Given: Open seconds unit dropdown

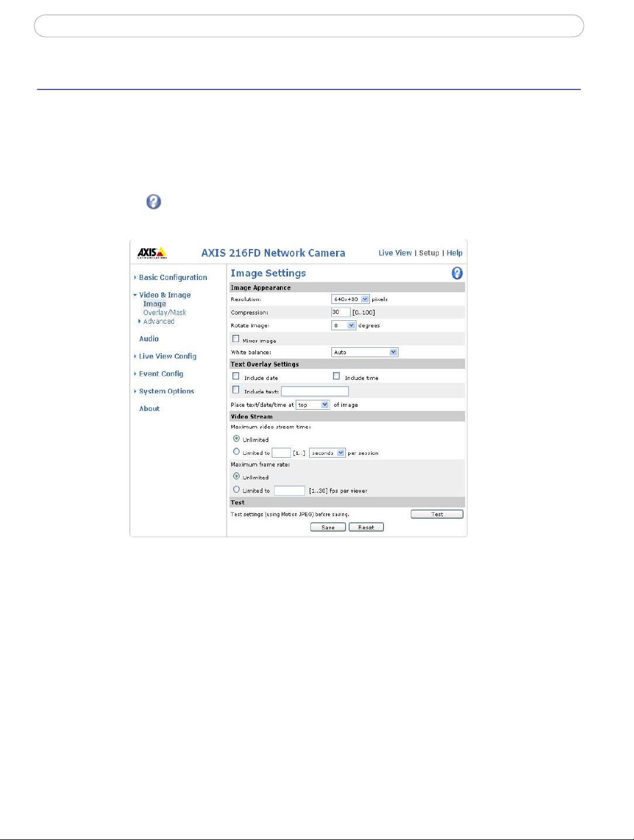Looking at the screenshot, I should (x=327, y=453).
